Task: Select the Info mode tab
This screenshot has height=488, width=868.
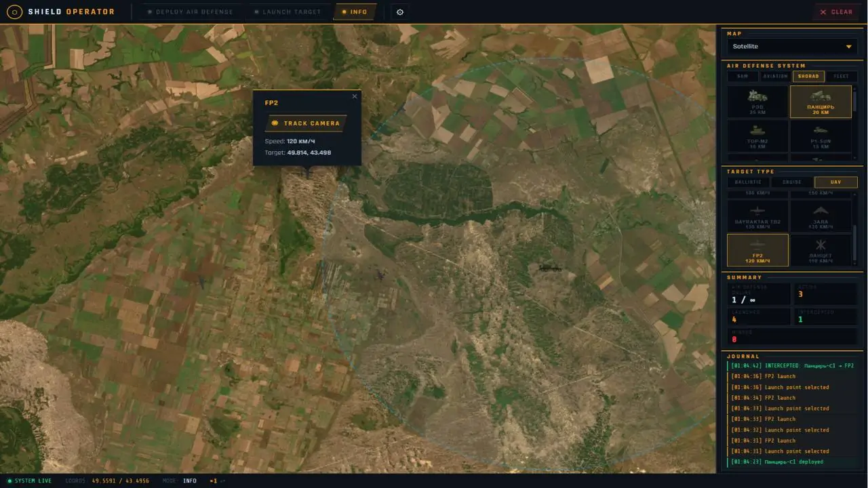Action: click(355, 12)
